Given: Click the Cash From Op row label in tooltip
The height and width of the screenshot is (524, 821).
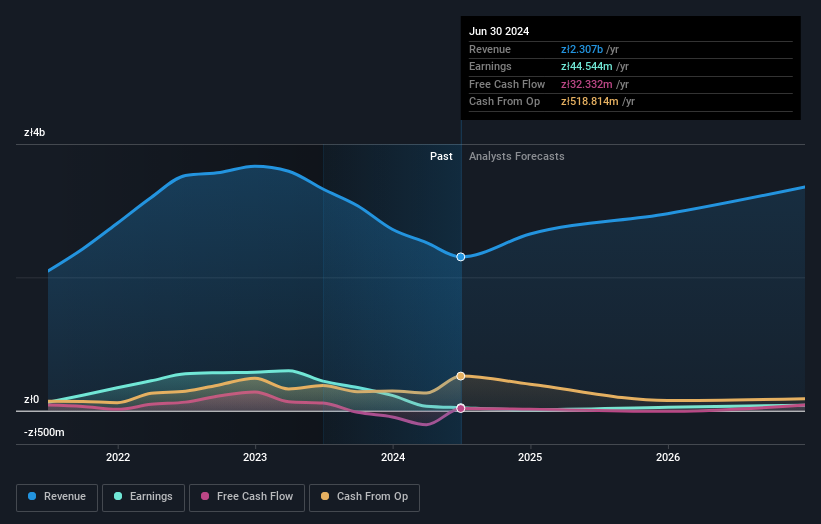Looking at the screenshot, I should pyautogui.click(x=504, y=102).
